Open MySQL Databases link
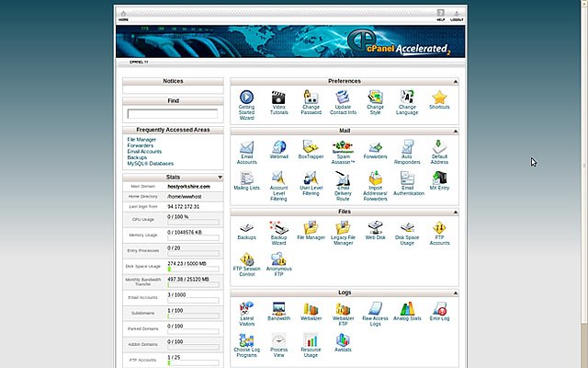The width and height of the screenshot is (588, 368). pyautogui.click(x=150, y=164)
